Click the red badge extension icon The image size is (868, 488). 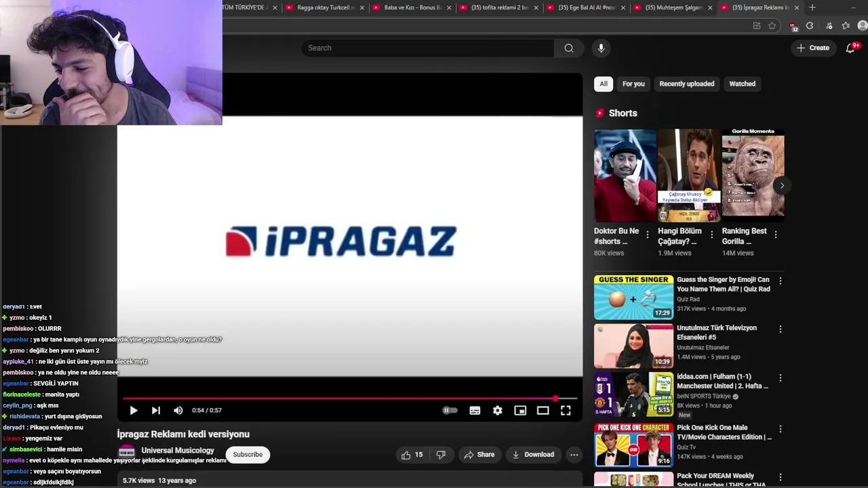[x=793, y=26]
